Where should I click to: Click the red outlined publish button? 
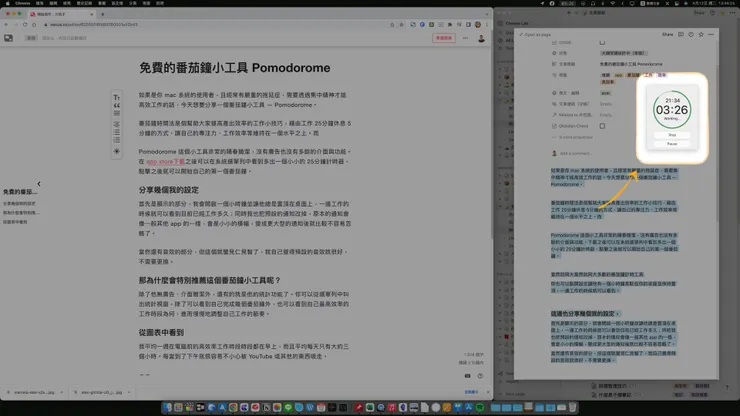pos(444,38)
